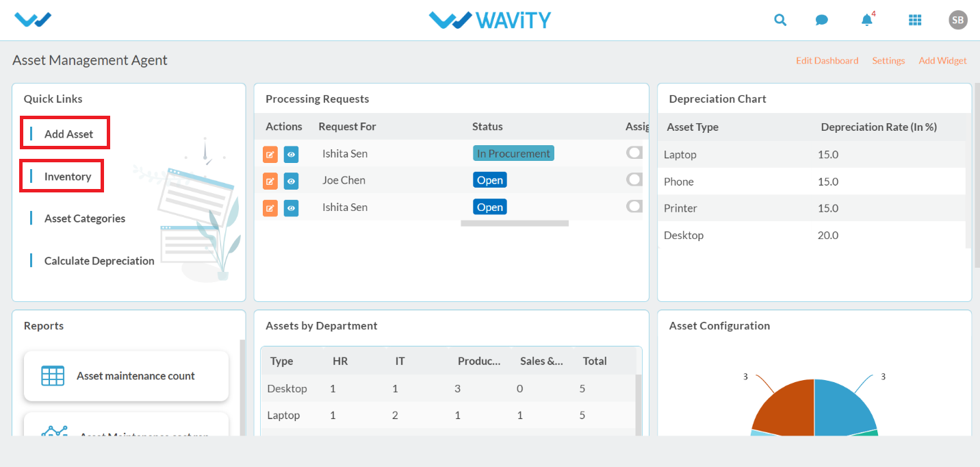This screenshot has height=467, width=980.
Task: Click Joe Chen name cell
Action: pos(344,180)
